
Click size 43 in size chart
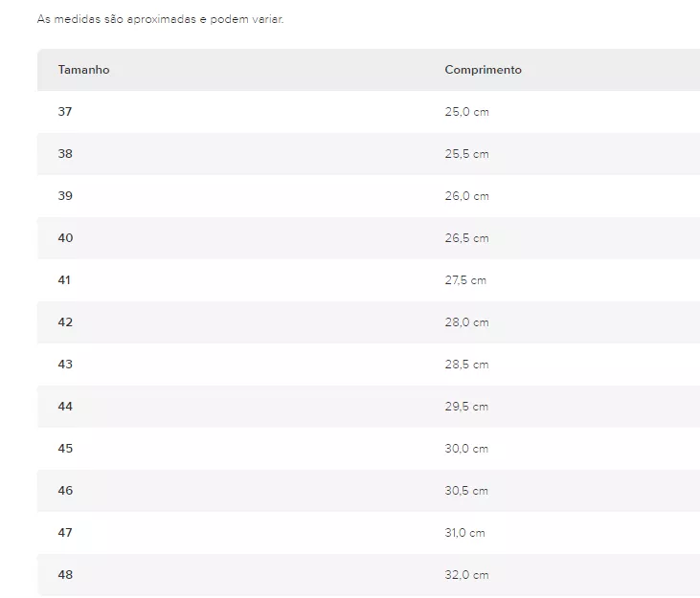click(x=65, y=364)
